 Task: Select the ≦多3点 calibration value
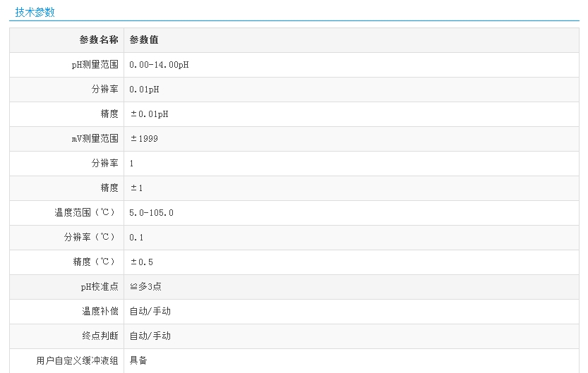tap(145, 287)
